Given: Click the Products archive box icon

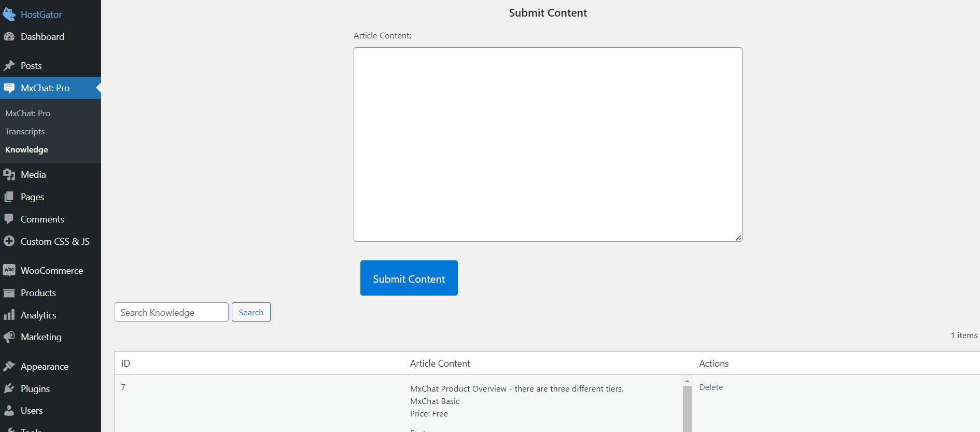Looking at the screenshot, I should click(x=9, y=293).
